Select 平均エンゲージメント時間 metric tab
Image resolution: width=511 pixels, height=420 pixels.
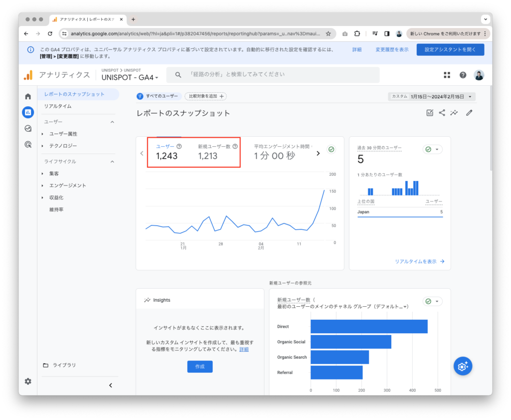(x=282, y=152)
